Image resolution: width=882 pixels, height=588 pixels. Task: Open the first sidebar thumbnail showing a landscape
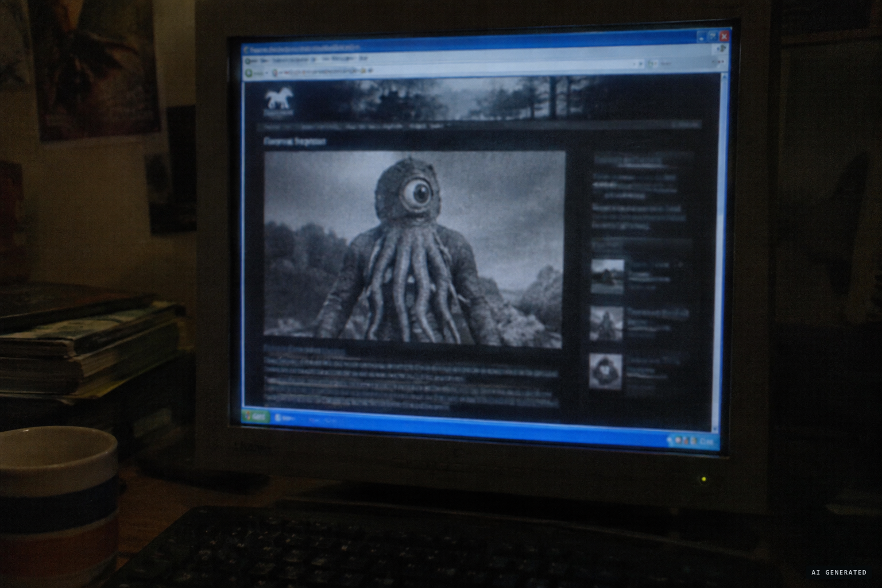[x=607, y=276]
